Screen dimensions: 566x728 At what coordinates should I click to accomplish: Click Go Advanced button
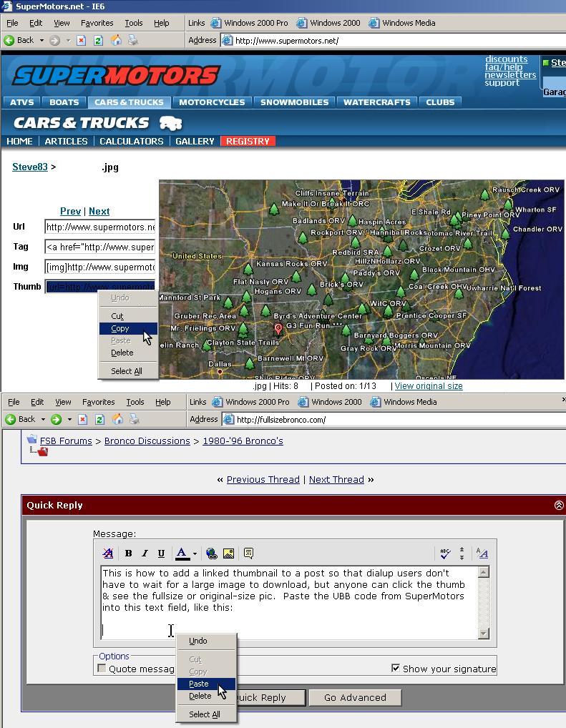pyautogui.click(x=355, y=697)
